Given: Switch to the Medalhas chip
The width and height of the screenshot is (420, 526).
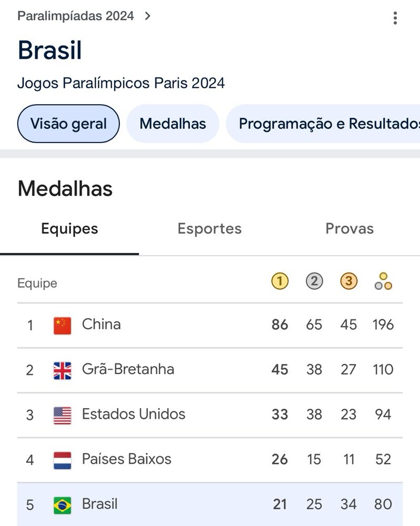Looking at the screenshot, I should (172, 124).
